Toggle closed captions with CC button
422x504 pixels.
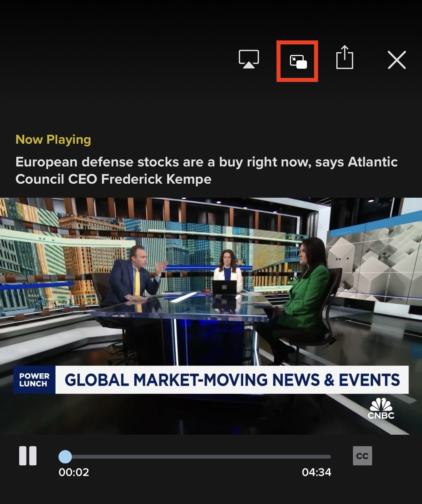362,456
